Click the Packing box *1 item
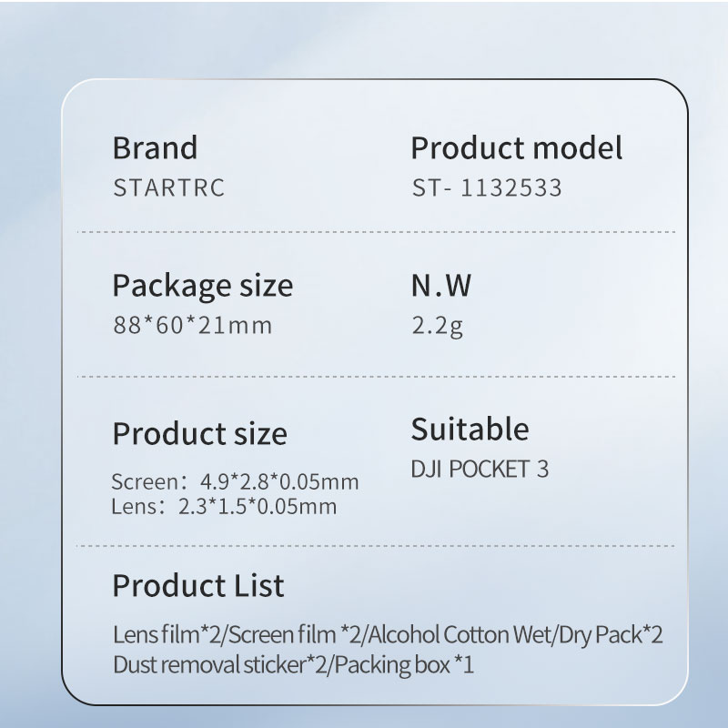The height and width of the screenshot is (728, 728). click(405, 665)
